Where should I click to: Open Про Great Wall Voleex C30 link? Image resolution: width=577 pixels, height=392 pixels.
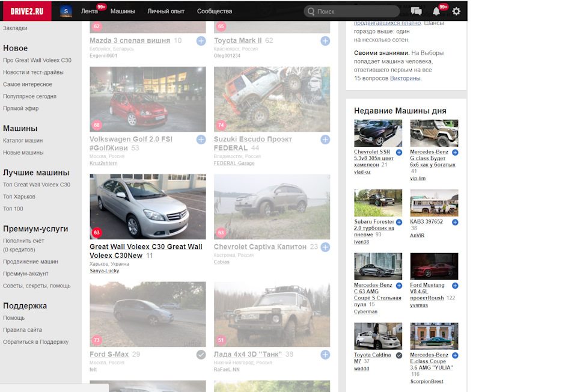37,60
